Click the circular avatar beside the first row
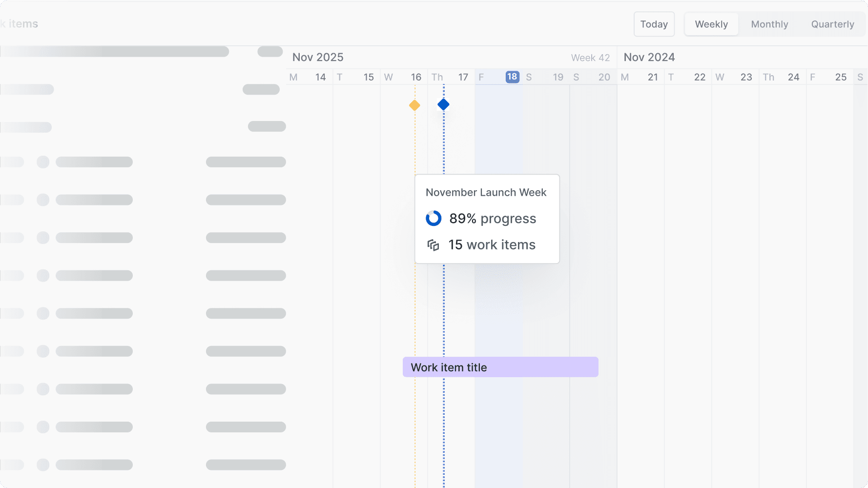Screen dimensions: 868x488 (43, 162)
